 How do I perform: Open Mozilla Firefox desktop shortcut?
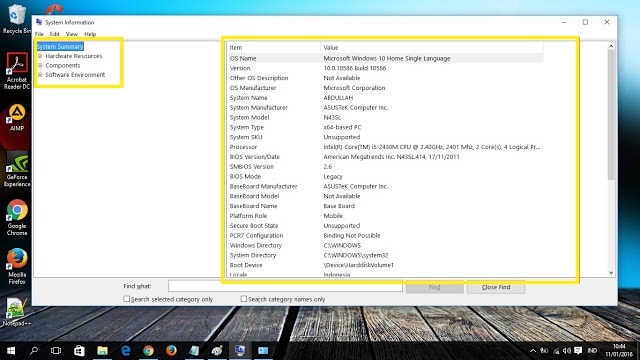pos(16,266)
